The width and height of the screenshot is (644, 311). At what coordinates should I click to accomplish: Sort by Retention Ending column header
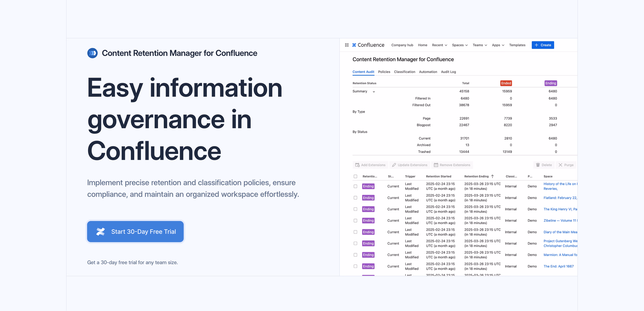[476, 176]
